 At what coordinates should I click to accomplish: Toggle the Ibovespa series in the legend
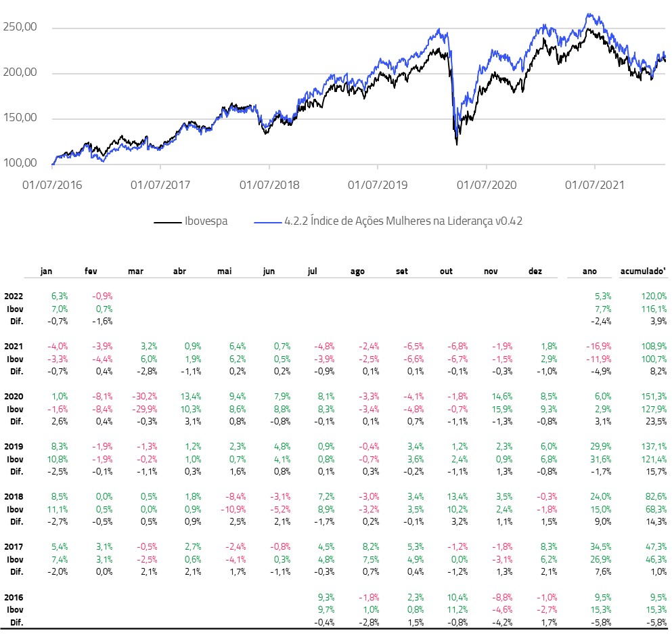pos(206,221)
